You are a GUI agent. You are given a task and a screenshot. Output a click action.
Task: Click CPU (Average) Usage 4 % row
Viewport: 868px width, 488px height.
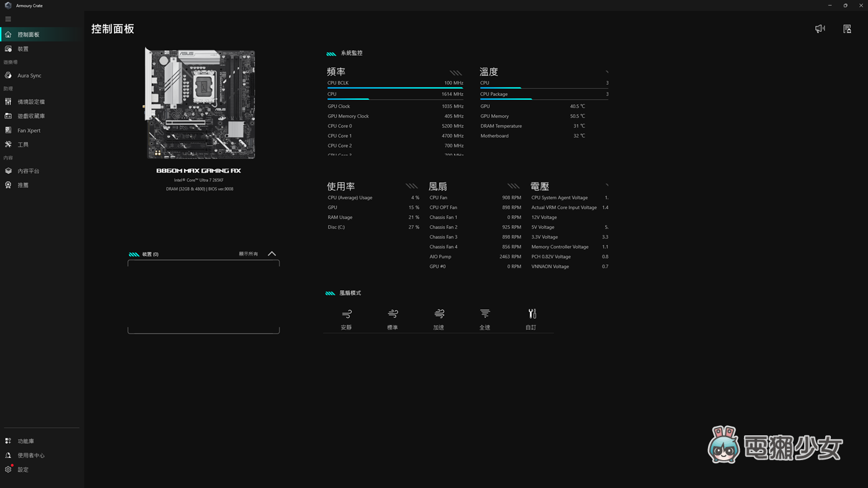[x=373, y=198]
